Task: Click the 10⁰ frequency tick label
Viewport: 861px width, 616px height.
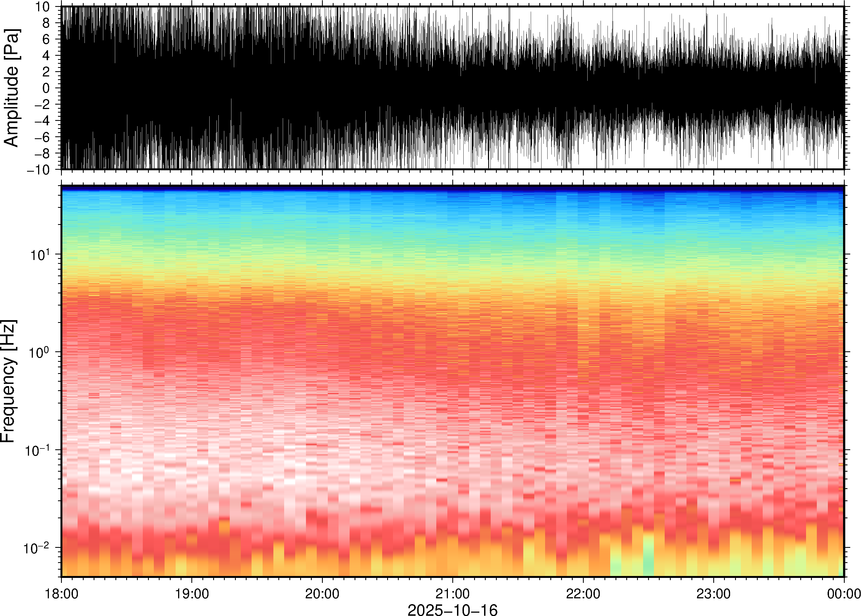Action: [x=39, y=353]
